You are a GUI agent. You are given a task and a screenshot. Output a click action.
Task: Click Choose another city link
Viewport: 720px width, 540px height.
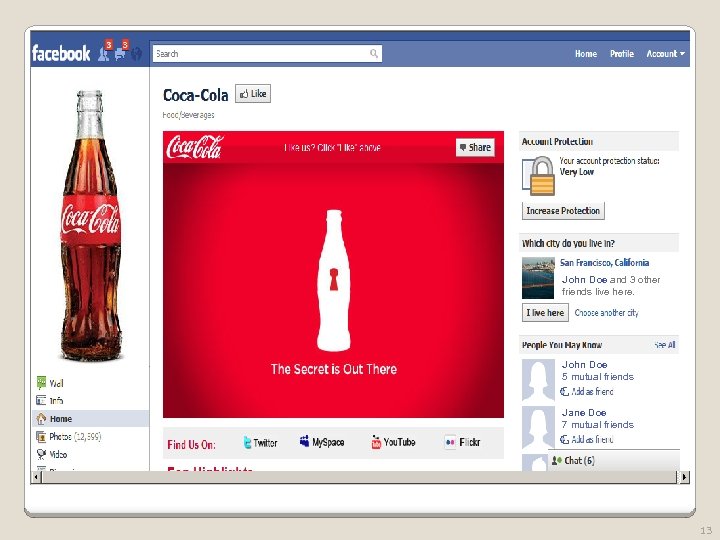607,313
